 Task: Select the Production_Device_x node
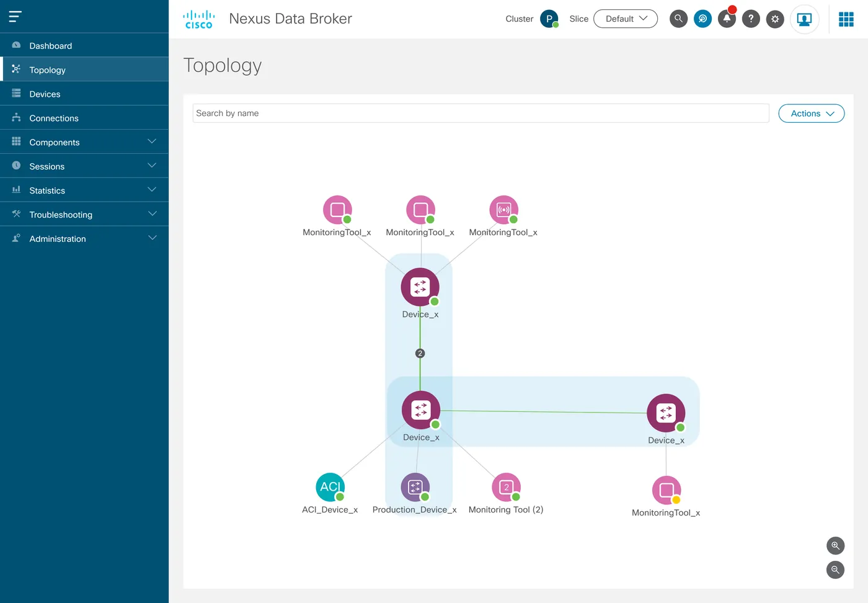[x=415, y=488]
